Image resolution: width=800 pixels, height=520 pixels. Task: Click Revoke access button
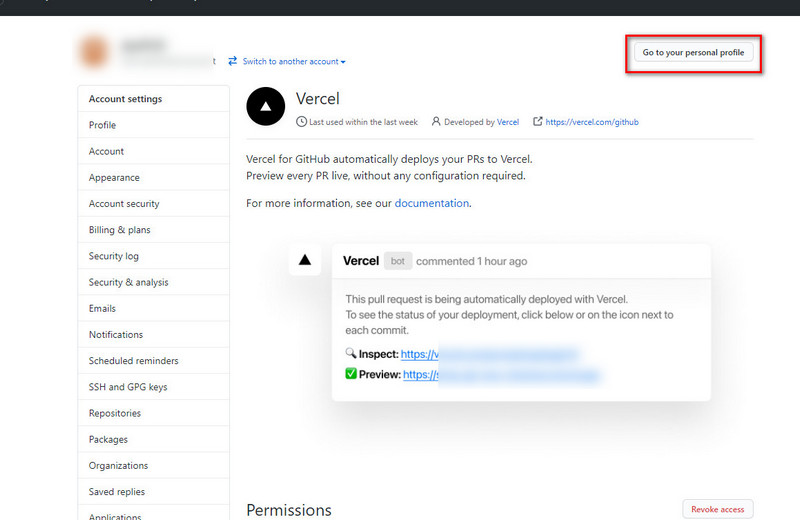click(x=717, y=509)
